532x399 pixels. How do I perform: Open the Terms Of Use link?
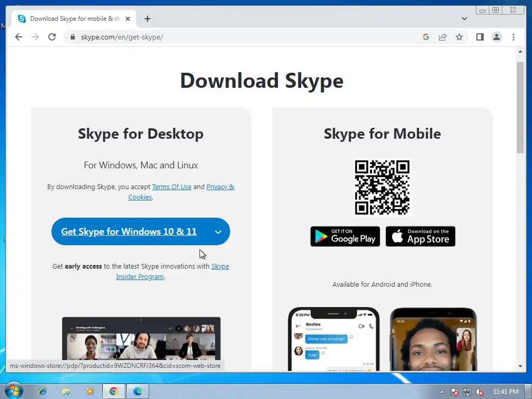click(171, 187)
